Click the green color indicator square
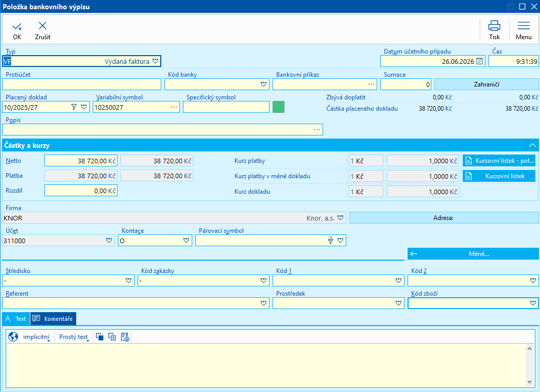This screenshot has height=392, width=540. (x=278, y=107)
